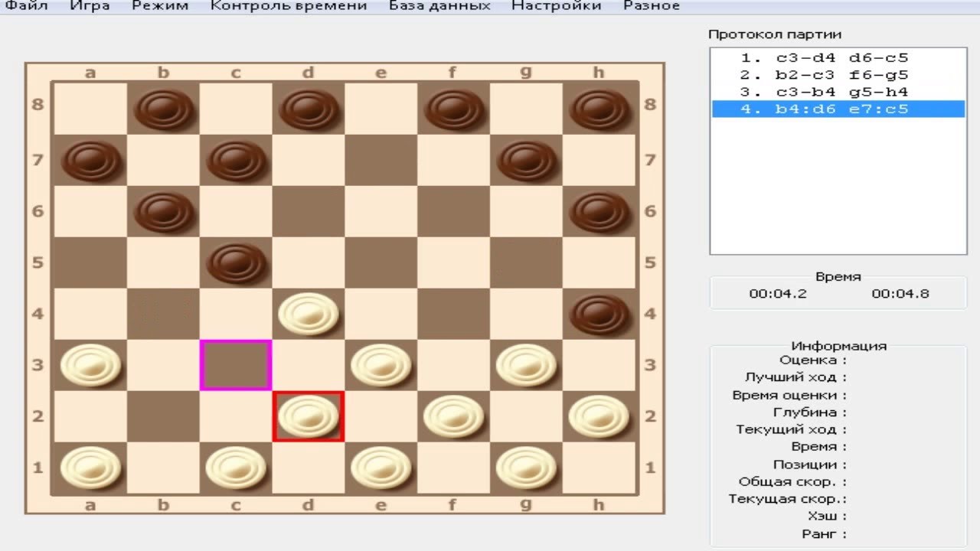Viewport: 980px width, 551px height.
Task: Click the Текущая скор. label
Action: 788,499
